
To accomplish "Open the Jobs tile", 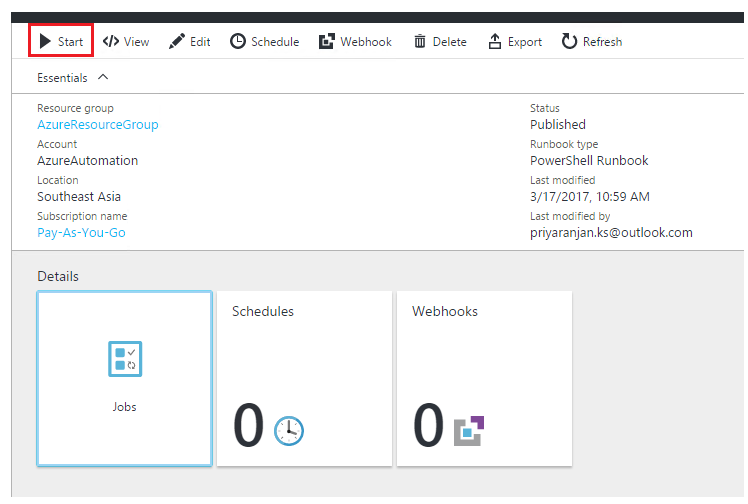I will coord(125,379).
